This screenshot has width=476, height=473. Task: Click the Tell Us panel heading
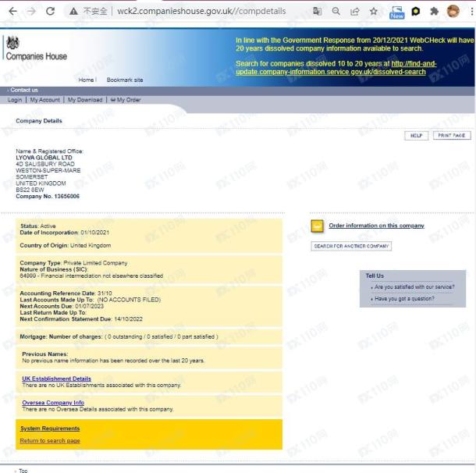(x=375, y=276)
